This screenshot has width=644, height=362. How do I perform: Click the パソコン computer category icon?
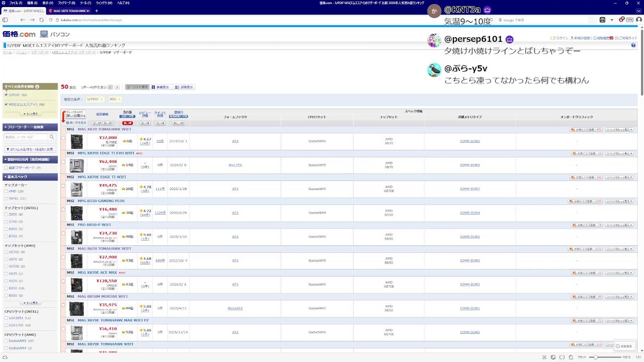(44, 34)
